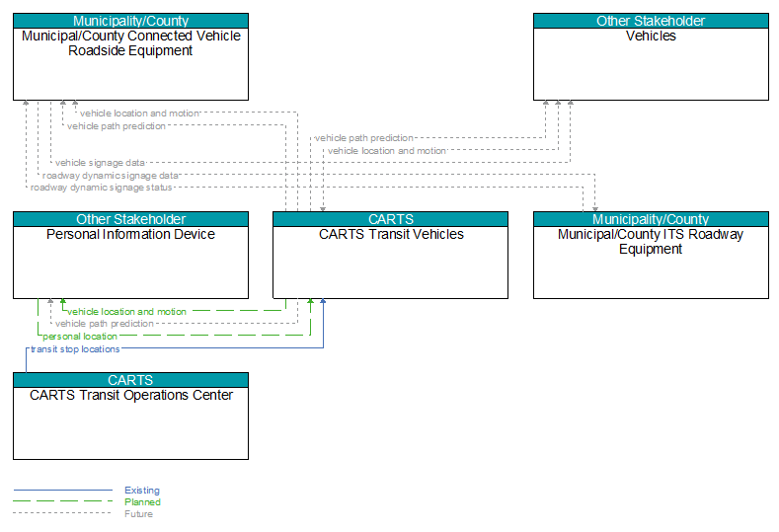The height and width of the screenshot is (532, 779).
Task: Click the 'roadway dynamic signage status' label
Action: (101, 188)
